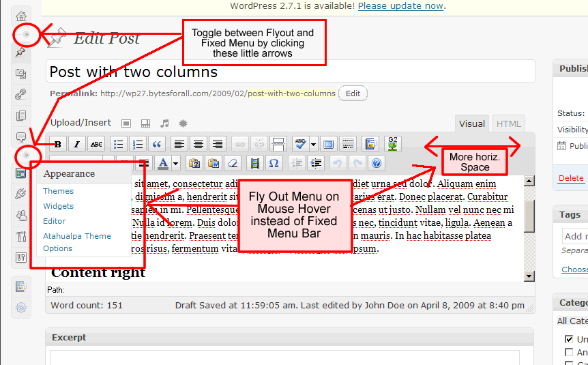Screen dimensions: 588x365
Task: Insert the More tag
Action: [x=278, y=144]
